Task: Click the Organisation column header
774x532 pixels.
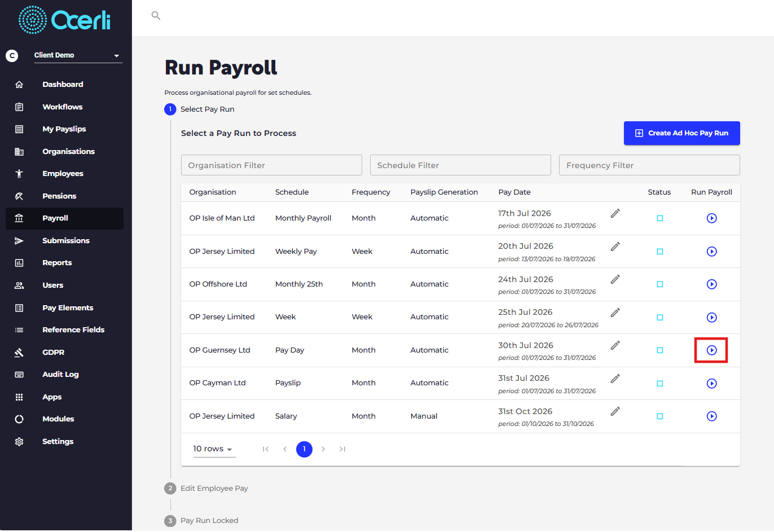Action: point(213,192)
